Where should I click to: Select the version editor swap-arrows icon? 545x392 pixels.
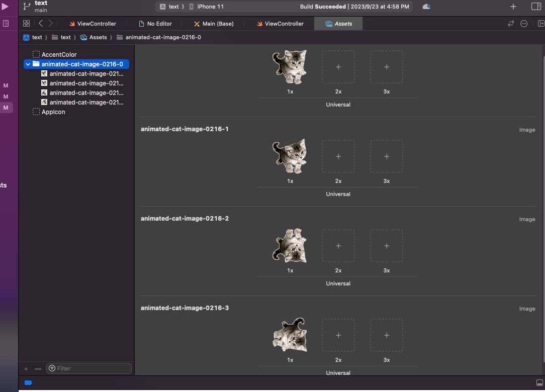511,23
